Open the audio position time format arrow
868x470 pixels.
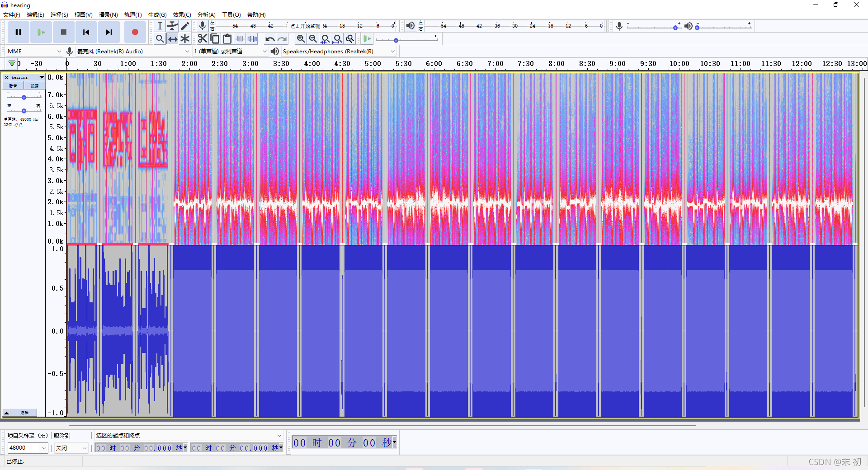point(395,442)
